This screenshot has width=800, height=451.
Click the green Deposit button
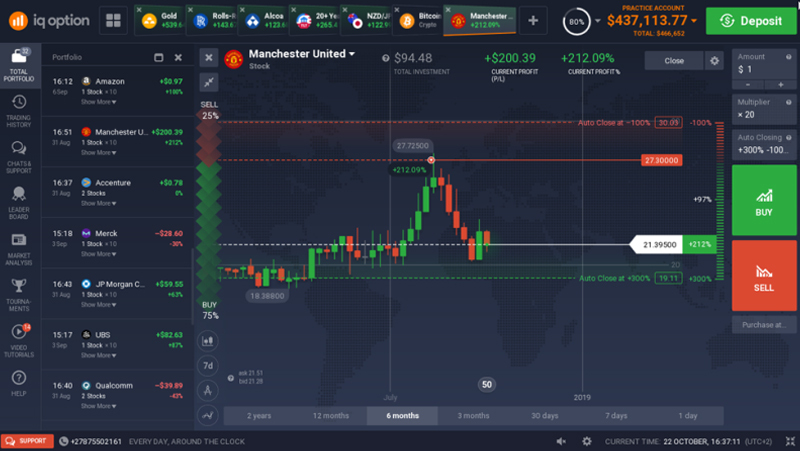[751, 21]
